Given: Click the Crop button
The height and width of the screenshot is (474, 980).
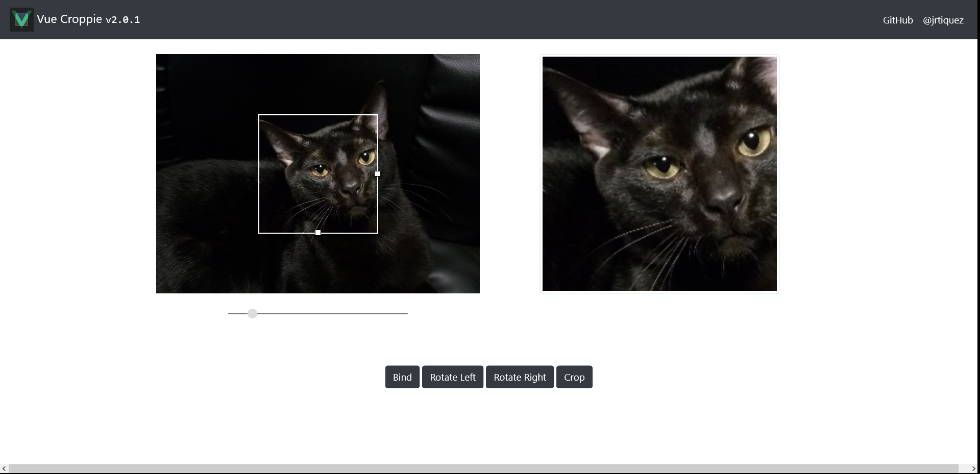Looking at the screenshot, I should click(x=574, y=377).
